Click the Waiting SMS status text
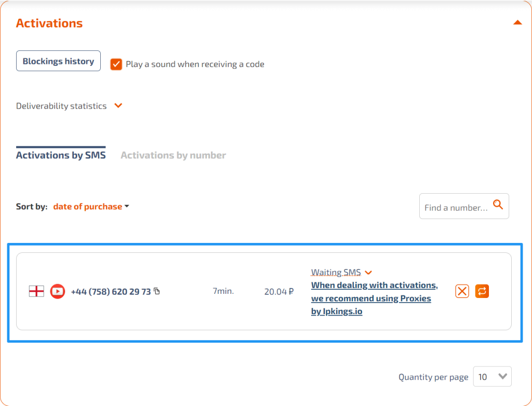 [x=336, y=273]
